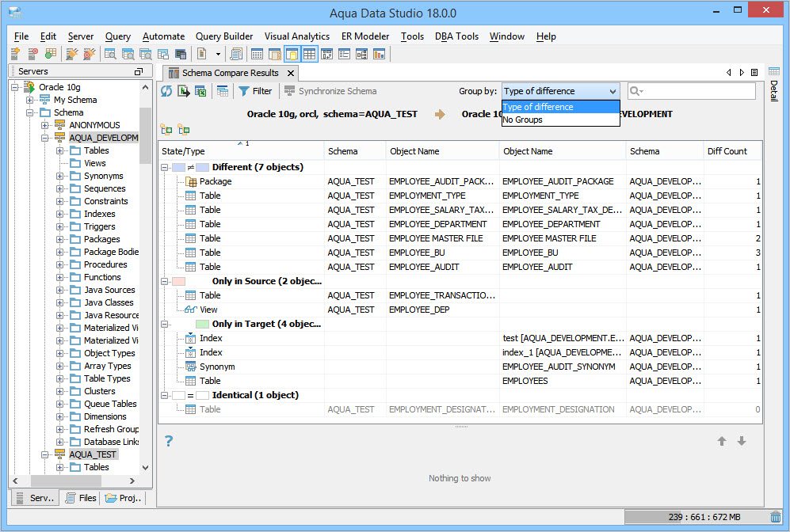Image resolution: width=790 pixels, height=532 pixels.
Task: Collapse the Oracle 10g server node
Action: pyautogui.click(x=15, y=87)
